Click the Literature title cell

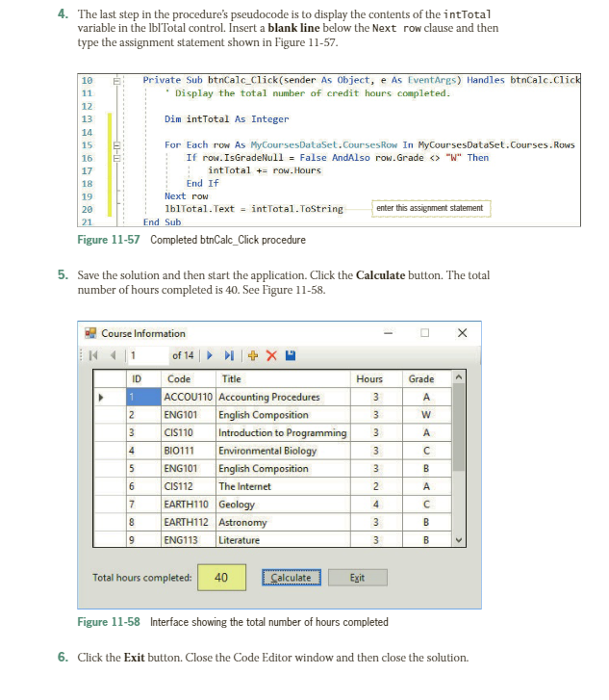click(x=283, y=539)
